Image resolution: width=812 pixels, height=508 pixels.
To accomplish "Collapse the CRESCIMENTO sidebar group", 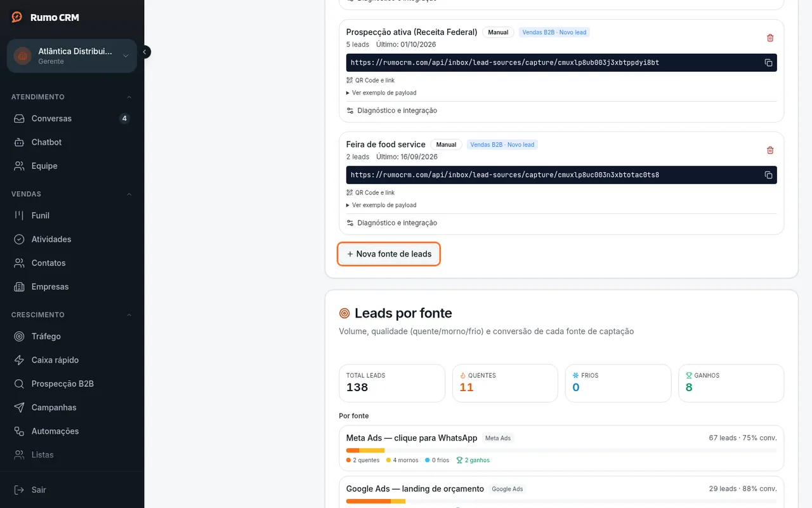I will (72, 315).
